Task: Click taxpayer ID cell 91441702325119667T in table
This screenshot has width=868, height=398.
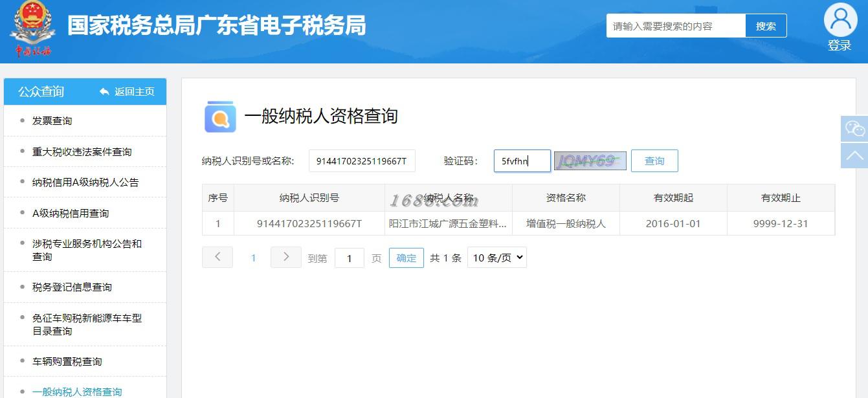Action: coord(309,224)
